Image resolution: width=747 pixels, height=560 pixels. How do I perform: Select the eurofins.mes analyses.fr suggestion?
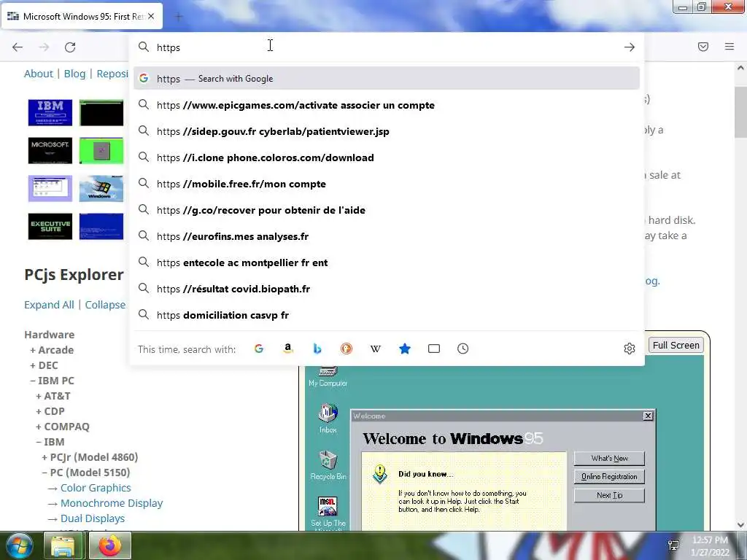point(387,236)
